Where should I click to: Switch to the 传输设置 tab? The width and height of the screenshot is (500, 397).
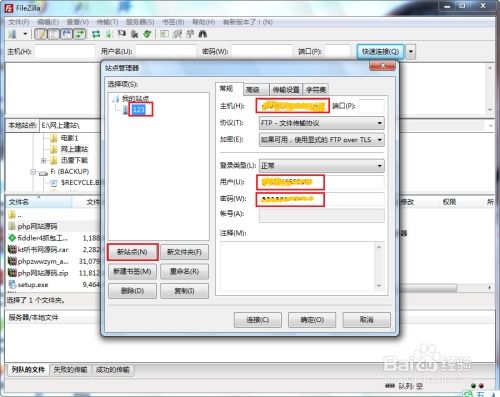(x=286, y=89)
